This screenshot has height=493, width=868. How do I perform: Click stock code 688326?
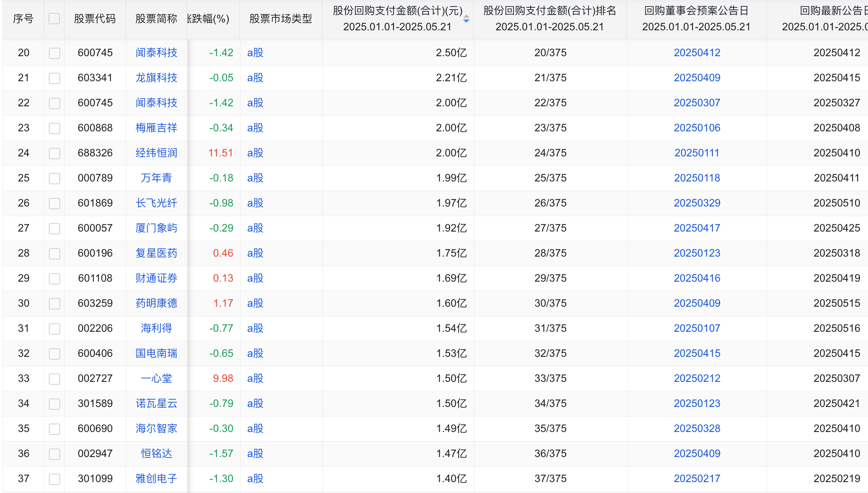pyautogui.click(x=95, y=153)
